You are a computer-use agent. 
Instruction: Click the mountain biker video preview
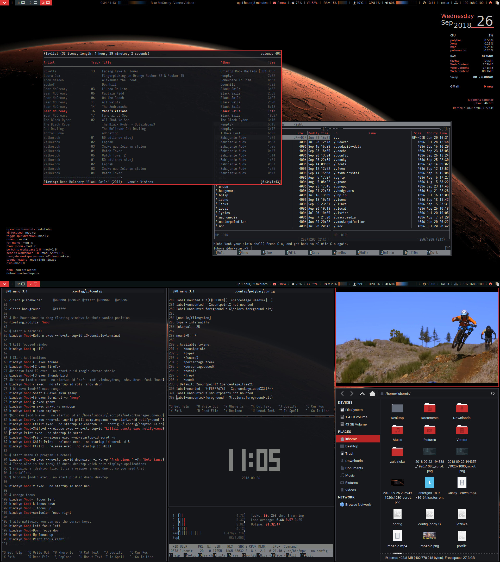(x=417, y=338)
